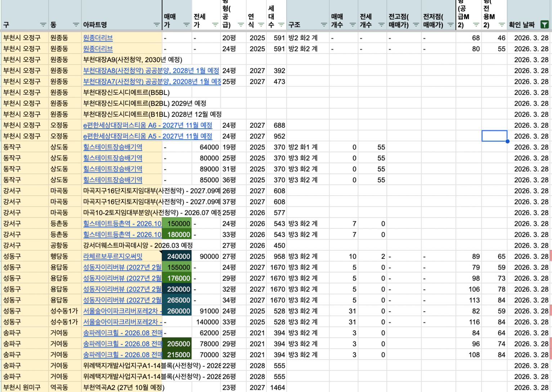Open the filter for the 구 column
This screenshot has height=392, width=552.
[43, 25]
